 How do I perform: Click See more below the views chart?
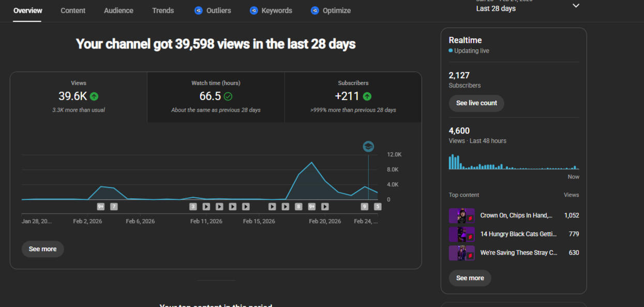click(42, 249)
